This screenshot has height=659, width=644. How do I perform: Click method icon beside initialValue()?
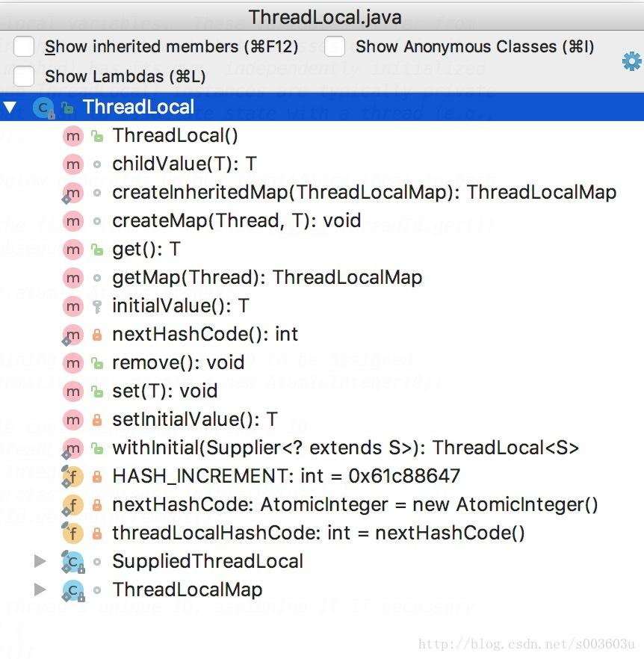click(73, 306)
